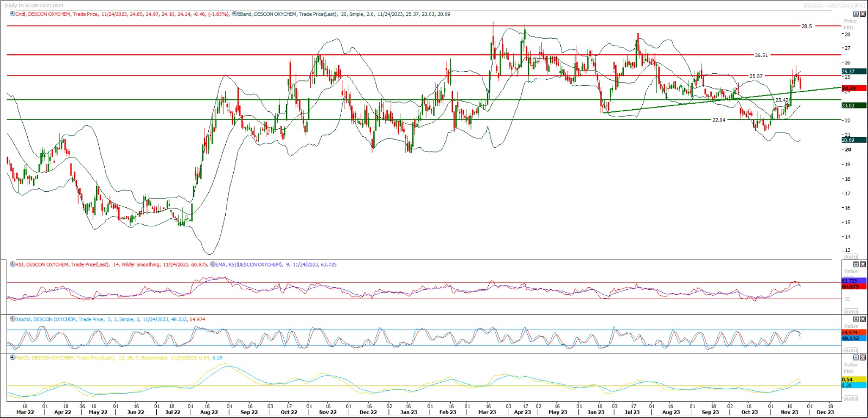Click the EMA RSI legend icon
The image size is (868, 418).
pos(212,264)
